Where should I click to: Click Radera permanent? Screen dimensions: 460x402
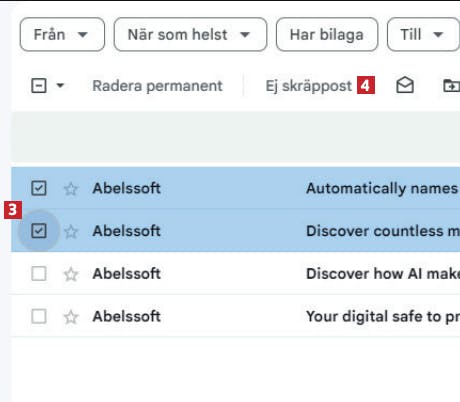pos(157,86)
